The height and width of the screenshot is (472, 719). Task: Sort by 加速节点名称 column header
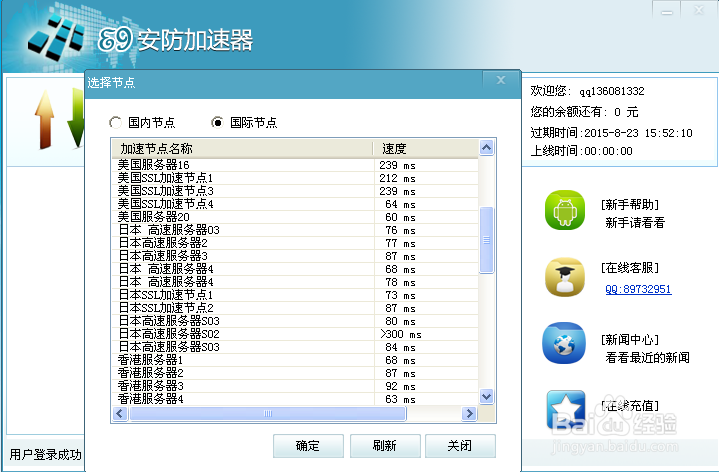[x=243, y=149]
